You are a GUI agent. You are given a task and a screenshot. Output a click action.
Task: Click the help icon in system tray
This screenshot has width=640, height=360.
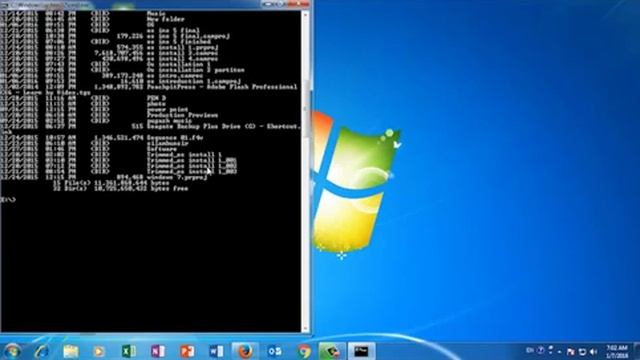pos(541,350)
